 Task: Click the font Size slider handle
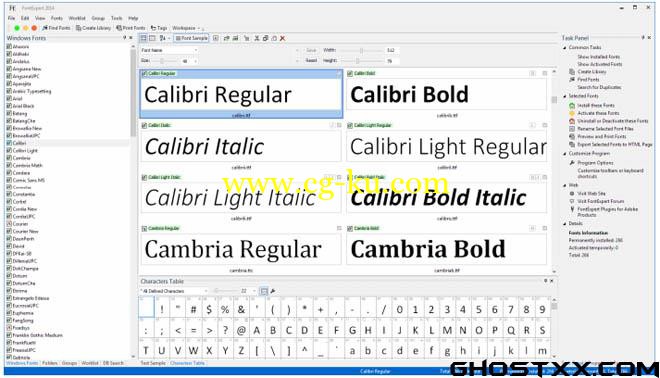point(162,61)
